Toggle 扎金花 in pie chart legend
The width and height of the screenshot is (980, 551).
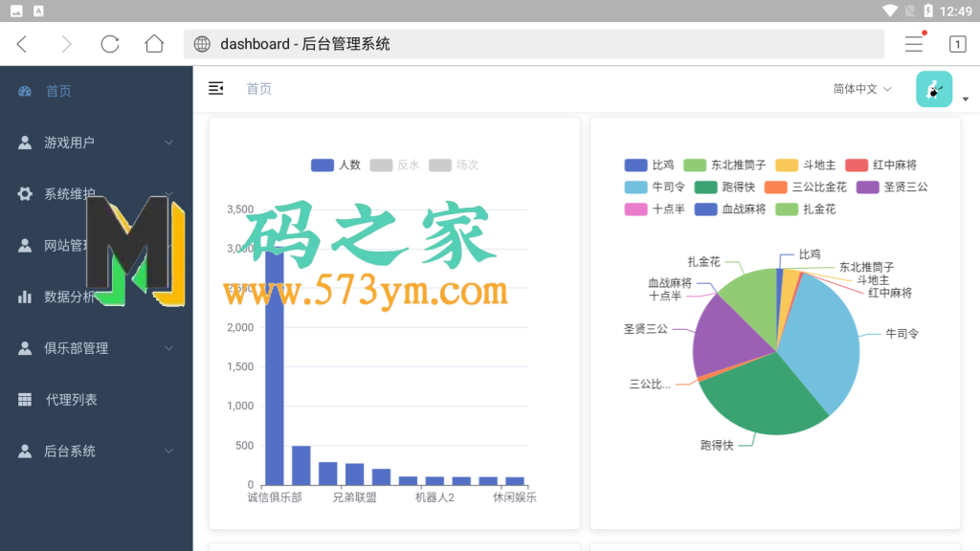coord(806,209)
